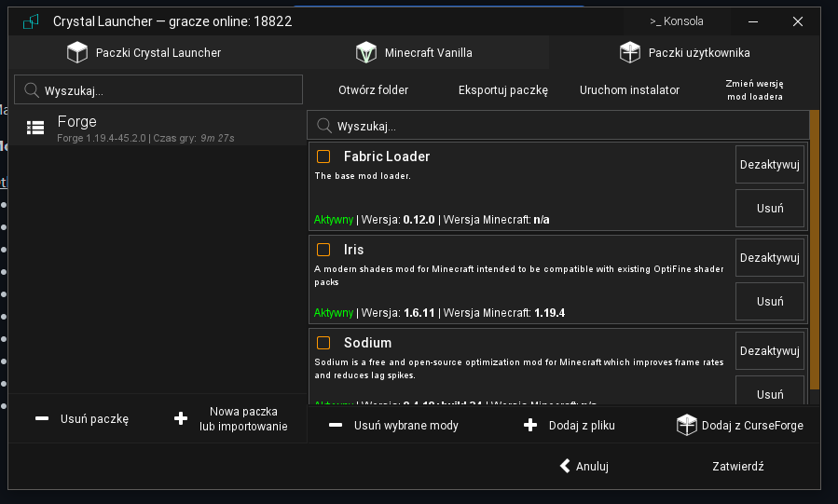Click the Crystal Launcher logo icon

click(x=31, y=21)
